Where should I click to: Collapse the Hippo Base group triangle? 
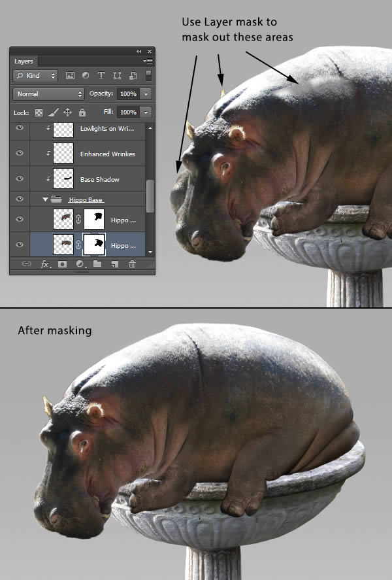coord(45,199)
